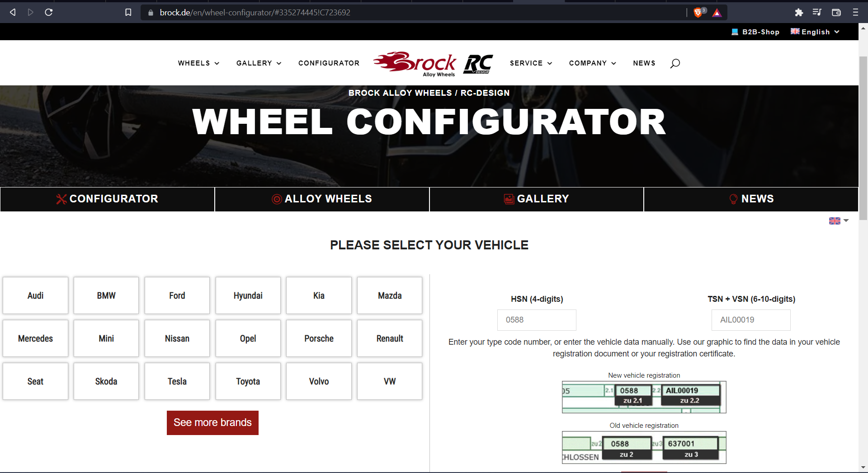Image resolution: width=868 pixels, height=473 pixels.
Task: Click the See more brands button
Action: (212, 423)
